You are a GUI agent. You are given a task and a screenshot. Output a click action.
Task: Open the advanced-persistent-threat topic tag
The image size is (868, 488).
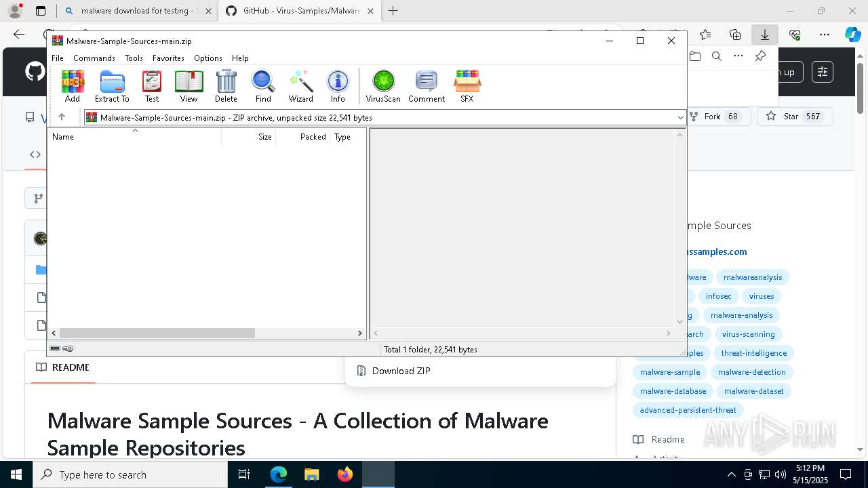[x=688, y=410]
